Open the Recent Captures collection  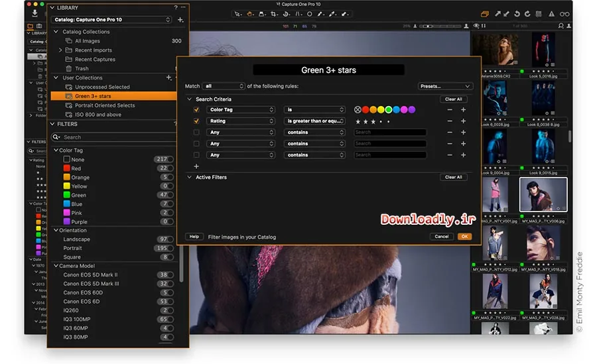pyautogui.click(x=95, y=60)
